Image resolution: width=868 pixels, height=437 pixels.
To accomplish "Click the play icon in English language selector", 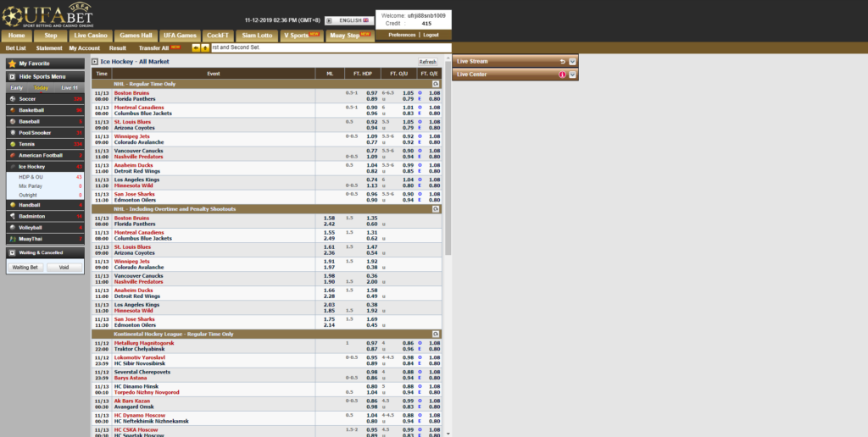I will click(x=329, y=20).
